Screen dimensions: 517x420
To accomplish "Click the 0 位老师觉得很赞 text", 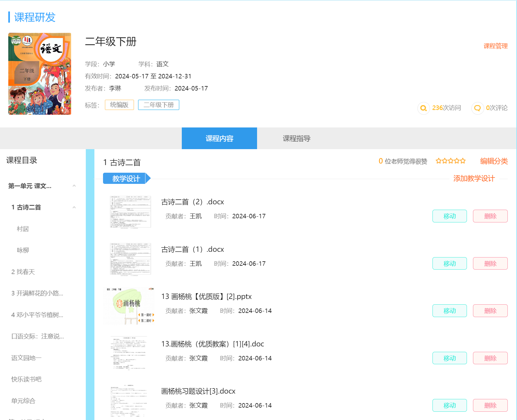I will (403, 161).
